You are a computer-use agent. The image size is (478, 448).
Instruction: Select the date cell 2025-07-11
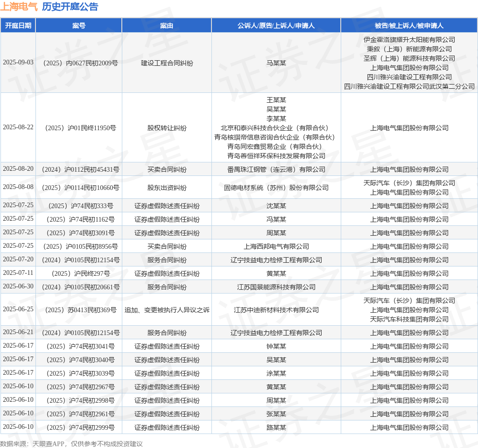[18, 273]
